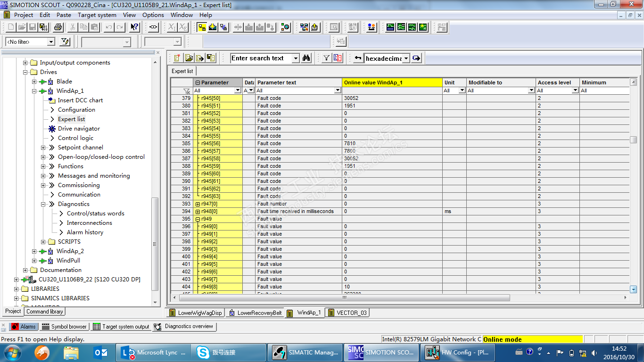Expand the Setpoint channel tree node
The height and width of the screenshot is (362, 644).
pos(43,148)
